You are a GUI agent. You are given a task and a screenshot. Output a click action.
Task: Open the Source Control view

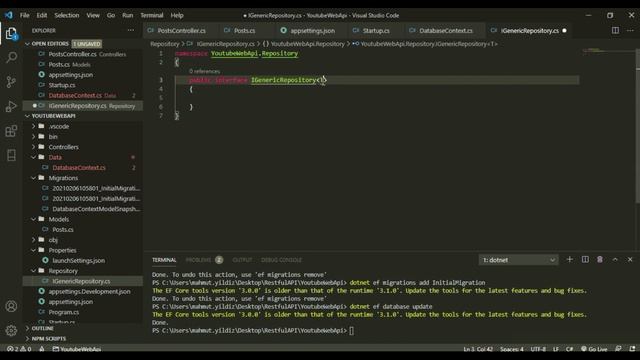point(11,82)
